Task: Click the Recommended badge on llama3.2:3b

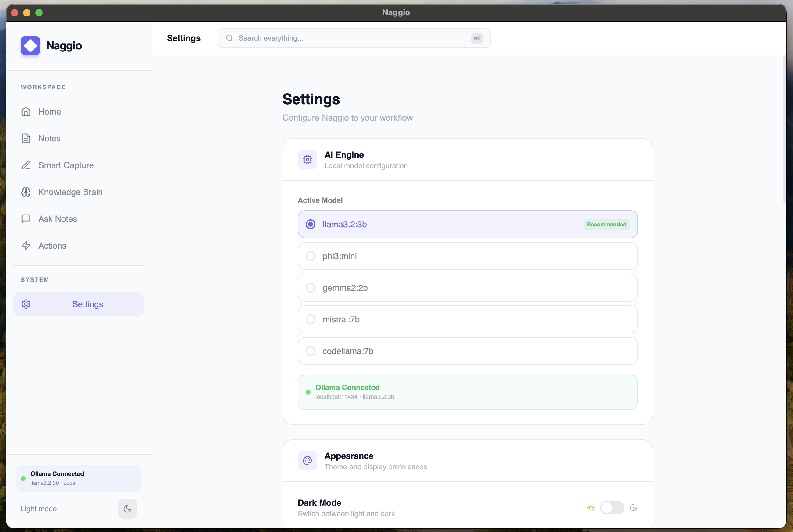Action: (x=606, y=224)
